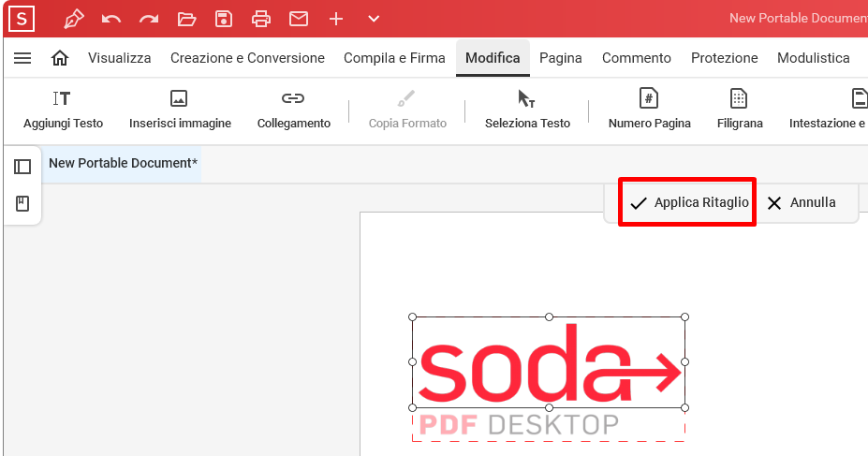This screenshot has height=456, width=868.
Task: Click Annulla to cancel crop
Action: point(802,202)
